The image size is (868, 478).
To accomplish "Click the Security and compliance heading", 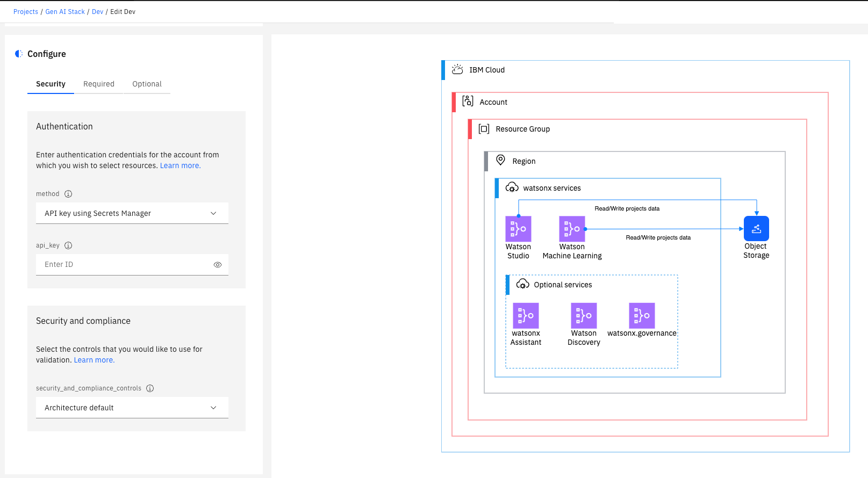I will (83, 321).
